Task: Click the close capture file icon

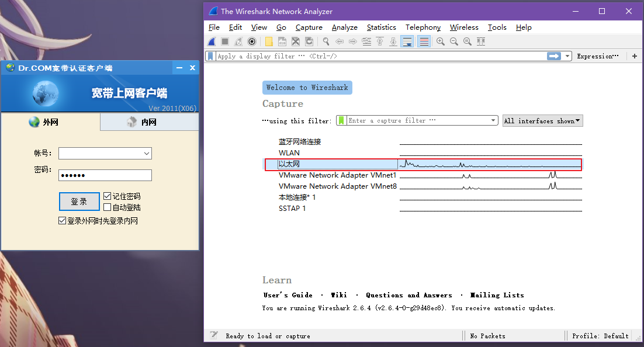Action: (296, 41)
